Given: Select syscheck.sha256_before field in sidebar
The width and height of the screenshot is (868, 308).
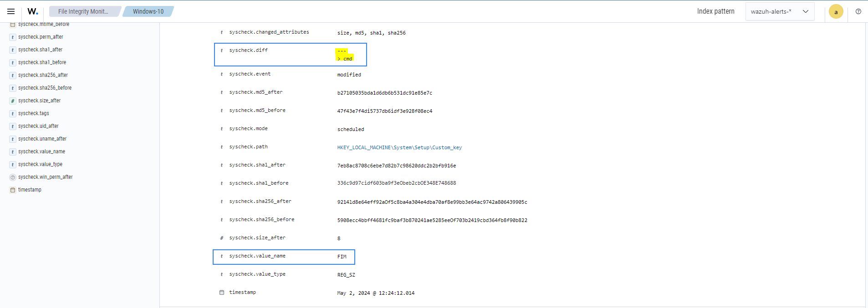Looking at the screenshot, I should click(x=45, y=88).
